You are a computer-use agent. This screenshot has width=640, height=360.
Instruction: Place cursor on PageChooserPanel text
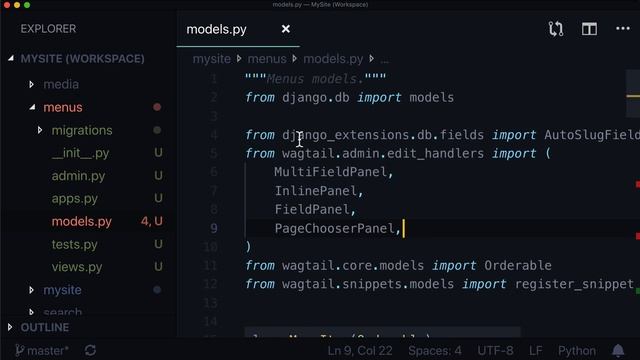(x=334, y=228)
